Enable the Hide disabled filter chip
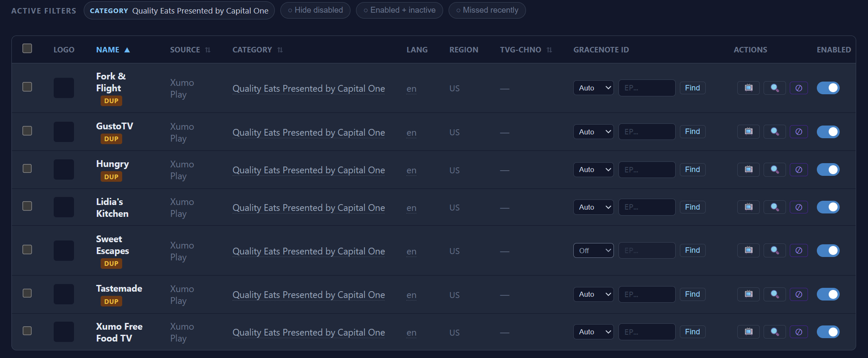 [315, 10]
